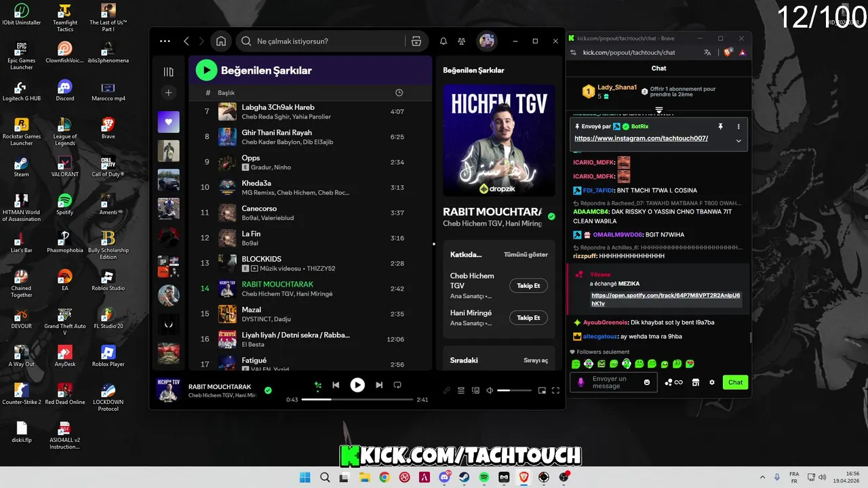Select song Canecorso
This screenshot has width=868, height=488.
[x=311, y=213]
